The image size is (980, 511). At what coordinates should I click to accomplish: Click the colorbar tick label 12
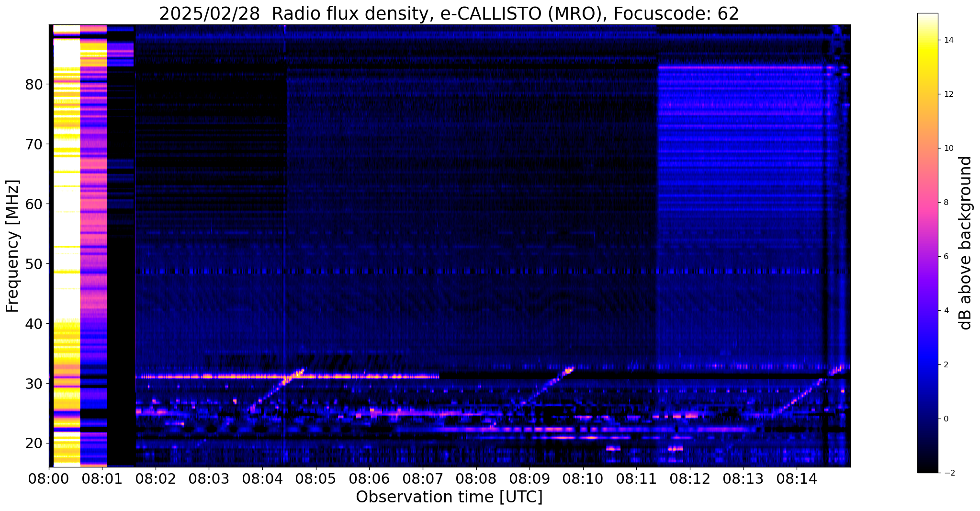[948, 94]
